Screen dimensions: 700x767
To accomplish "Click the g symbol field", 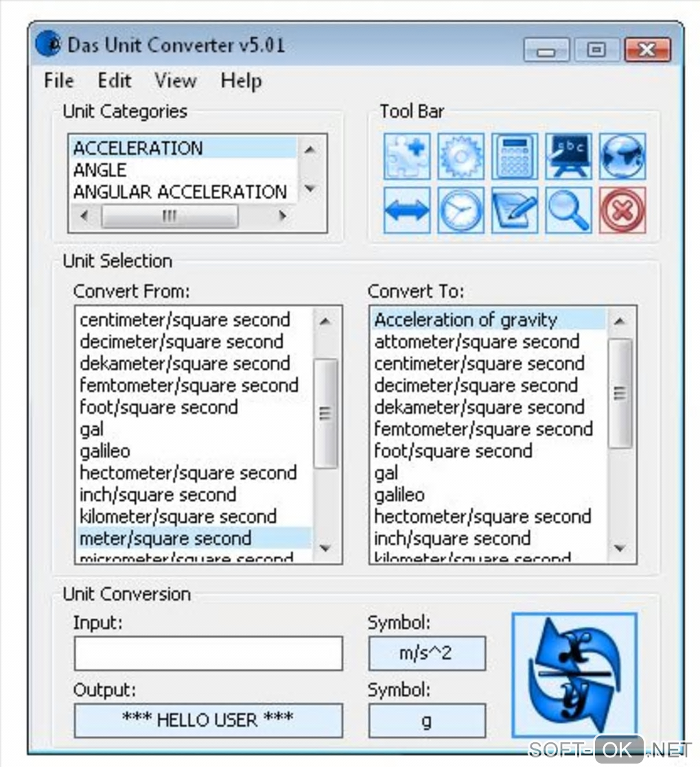I will (427, 720).
